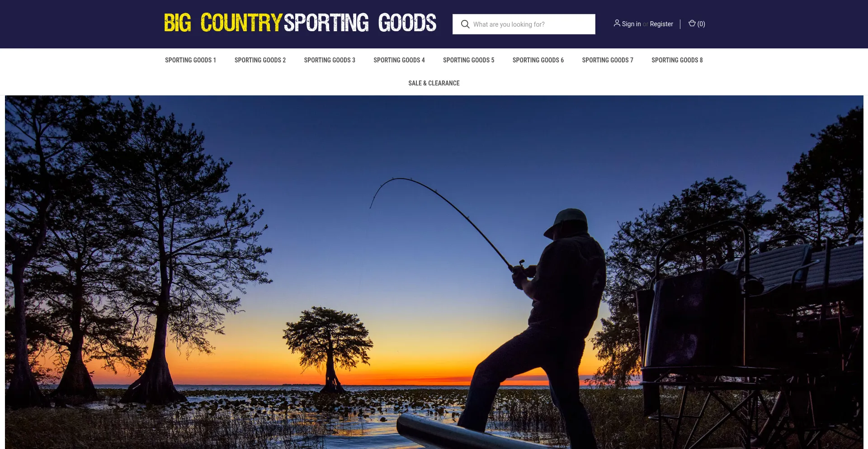This screenshot has width=868, height=449.
Task: Open the shopping cart basket icon
Action: (x=692, y=24)
